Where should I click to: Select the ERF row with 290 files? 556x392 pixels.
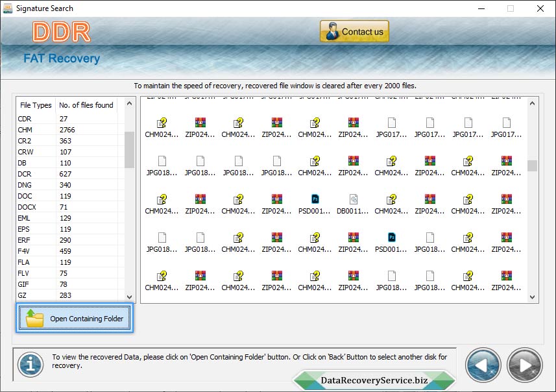coord(71,240)
